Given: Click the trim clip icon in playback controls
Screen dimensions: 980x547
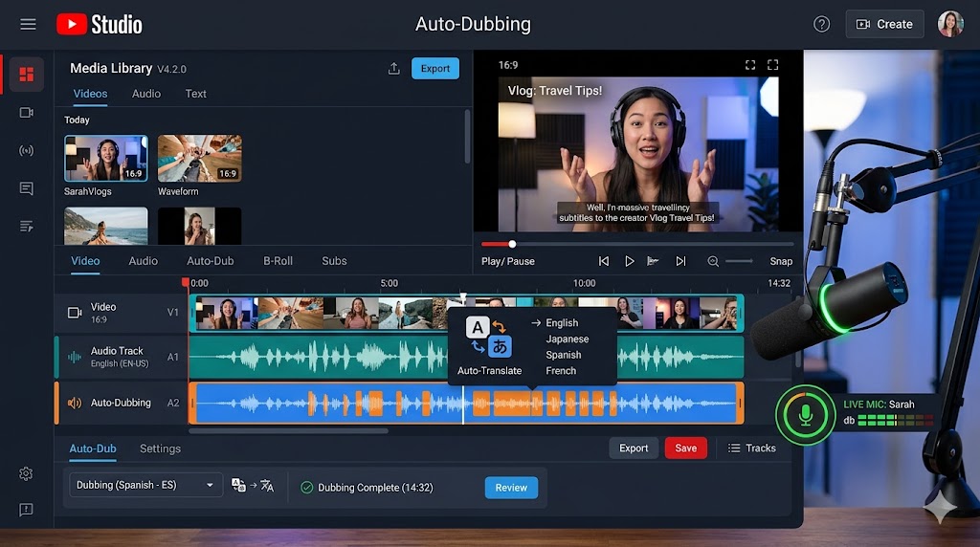Looking at the screenshot, I should click(653, 261).
